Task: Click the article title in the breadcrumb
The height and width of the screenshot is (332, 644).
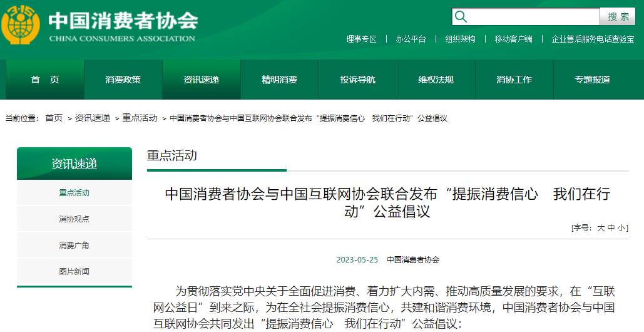Action: [309, 118]
